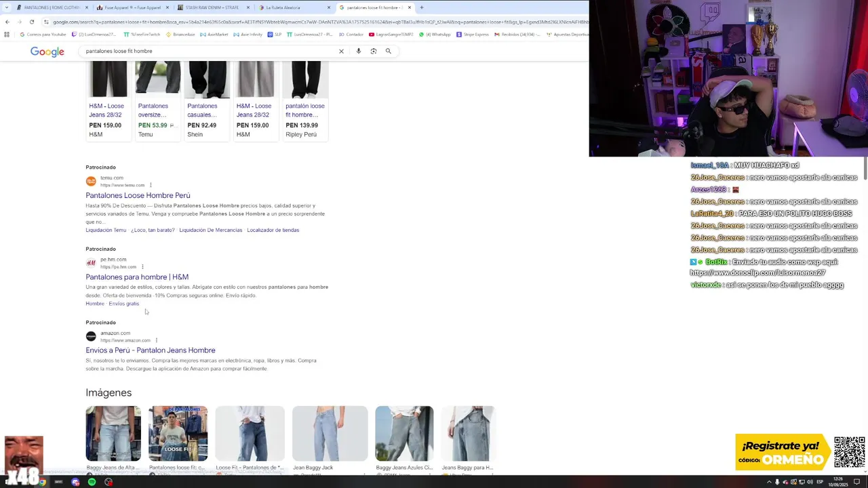This screenshot has height=488, width=868.
Task: Open the Recibidos Gmail bookmark
Action: tap(517, 35)
